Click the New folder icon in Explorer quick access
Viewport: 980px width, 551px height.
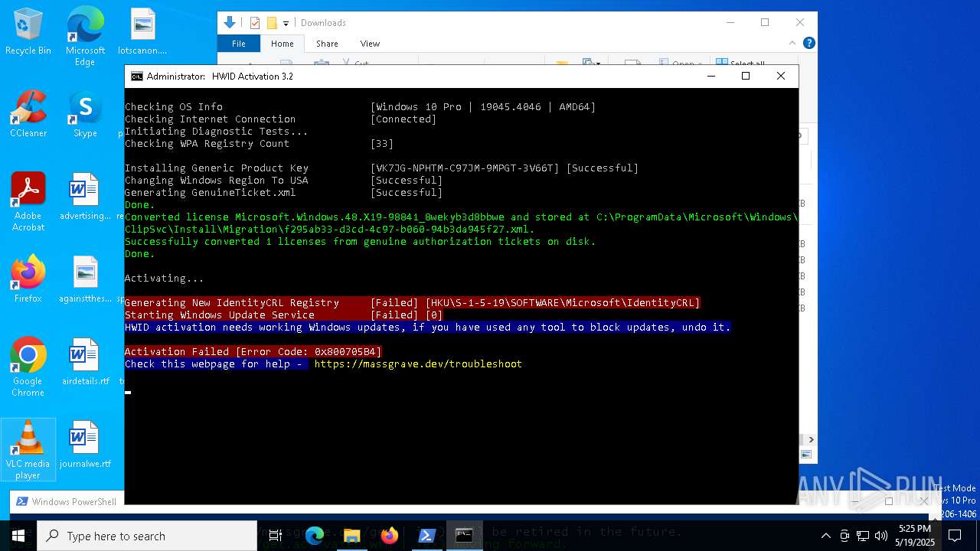coord(271,23)
